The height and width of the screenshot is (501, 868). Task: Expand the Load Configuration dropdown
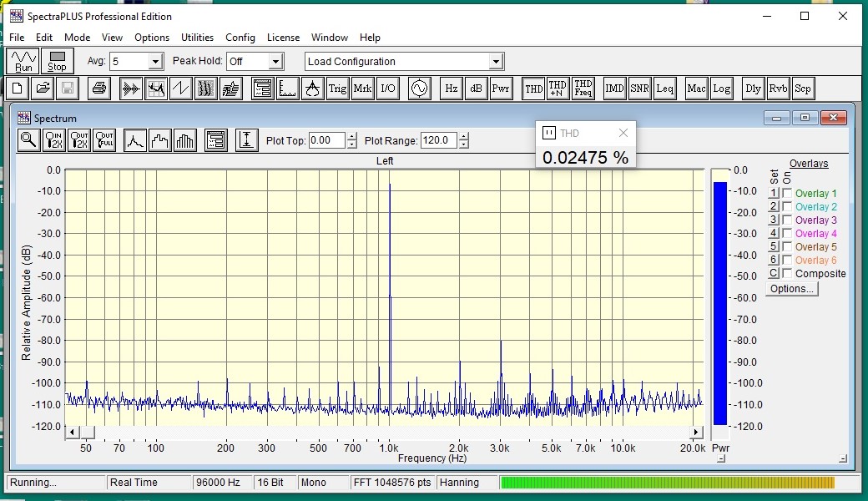click(496, 62)
